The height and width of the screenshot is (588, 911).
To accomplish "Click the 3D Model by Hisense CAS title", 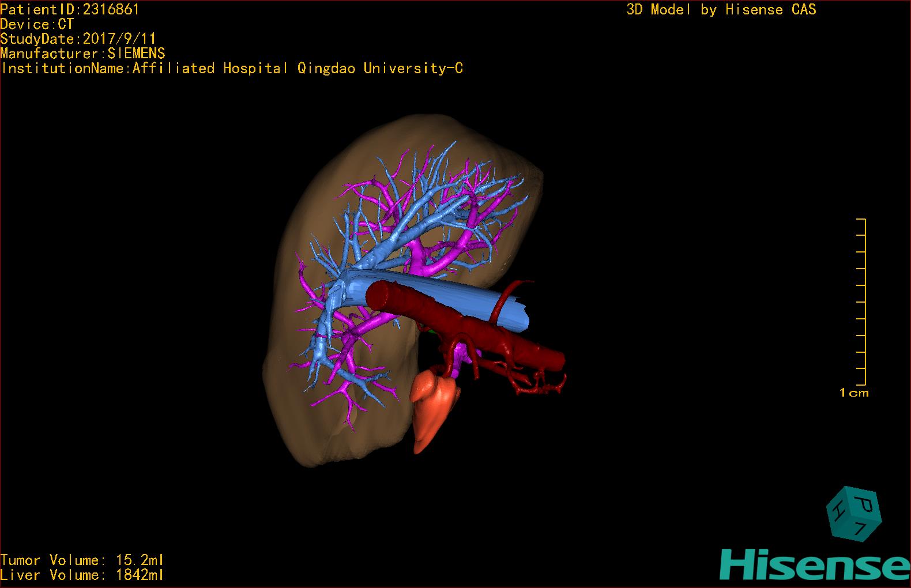I will click(721, 9).
